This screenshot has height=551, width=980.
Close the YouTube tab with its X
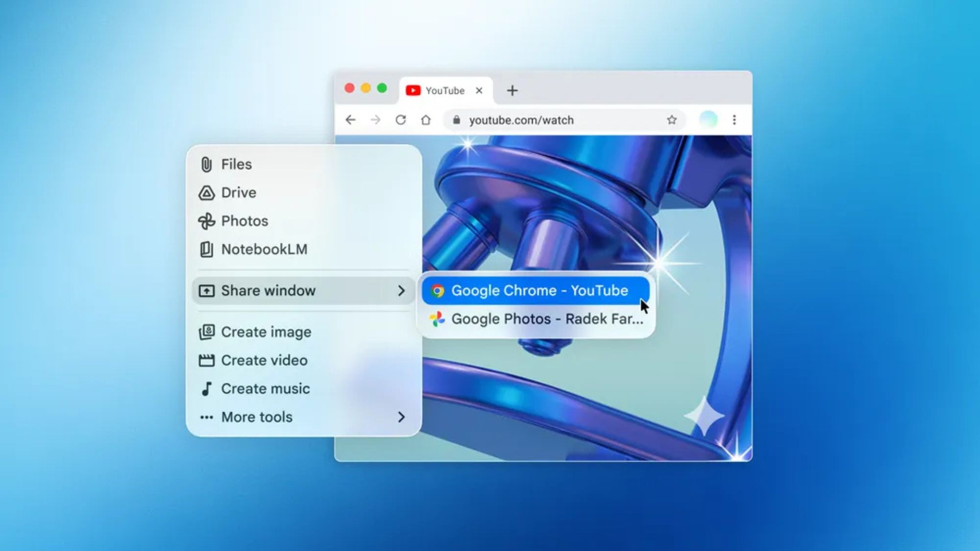pos(479,90)
